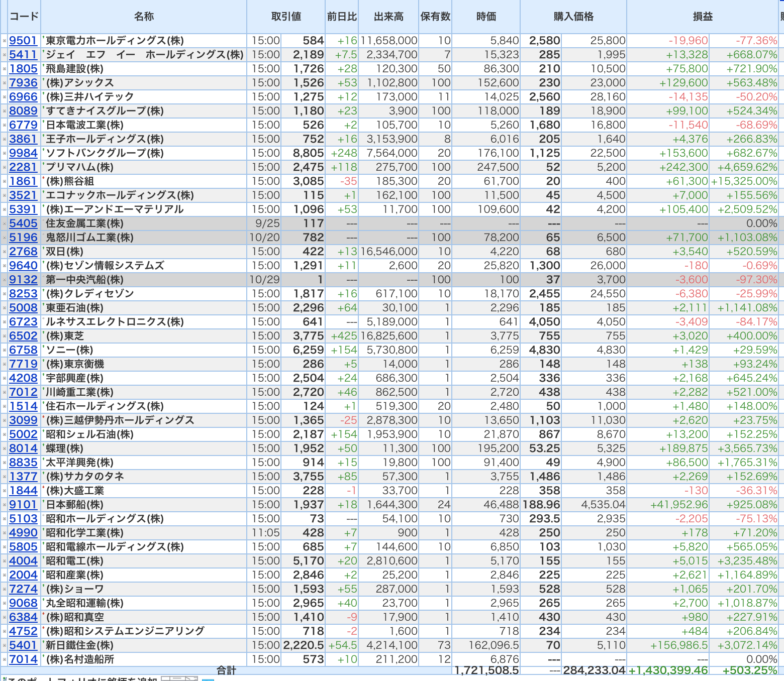Screen dimensions: 784x681
Task: Click delete icon for 日本電波工業 row
Action: [x=5, y=125]
